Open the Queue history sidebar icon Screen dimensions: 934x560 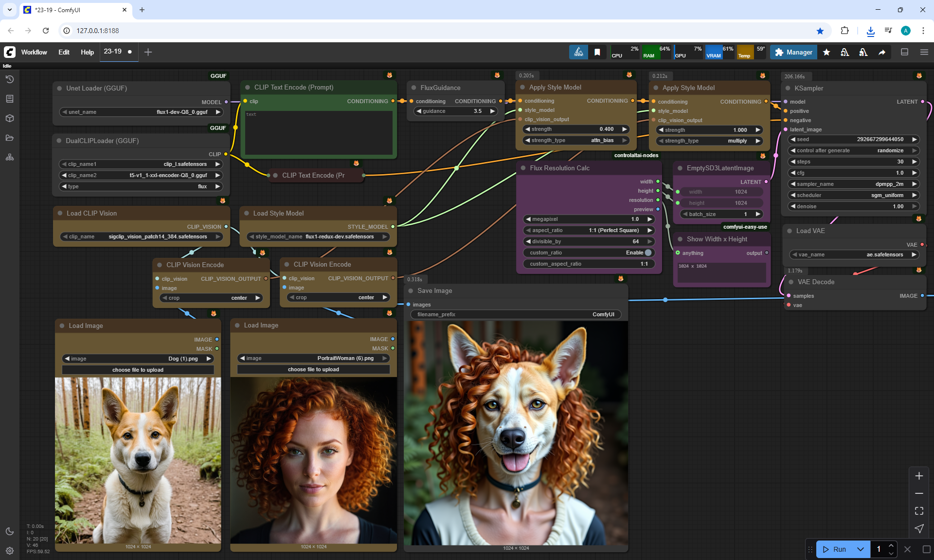10,79
